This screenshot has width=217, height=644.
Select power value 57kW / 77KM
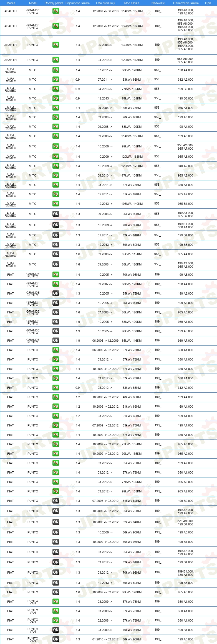click(x=132, y=435)
